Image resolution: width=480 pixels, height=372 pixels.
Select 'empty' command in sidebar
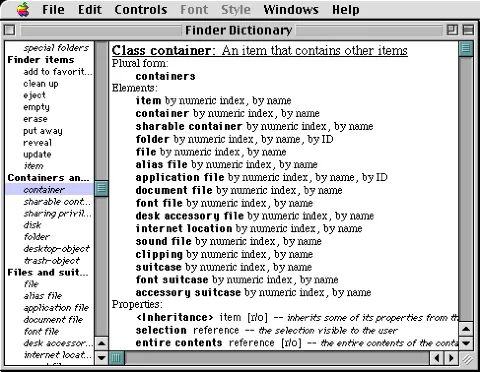point(36,107)
